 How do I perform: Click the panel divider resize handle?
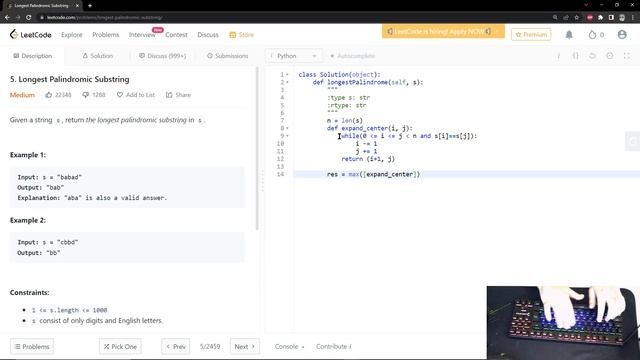click(262, 181)
